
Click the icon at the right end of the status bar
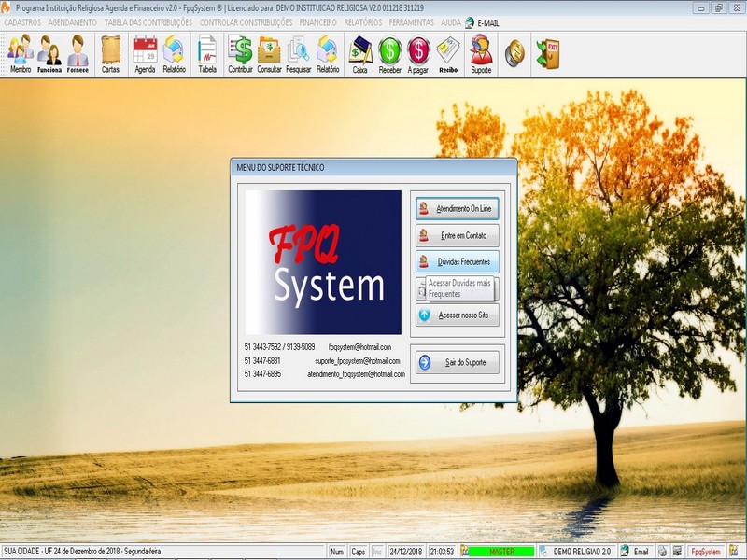tap(734, 551)
